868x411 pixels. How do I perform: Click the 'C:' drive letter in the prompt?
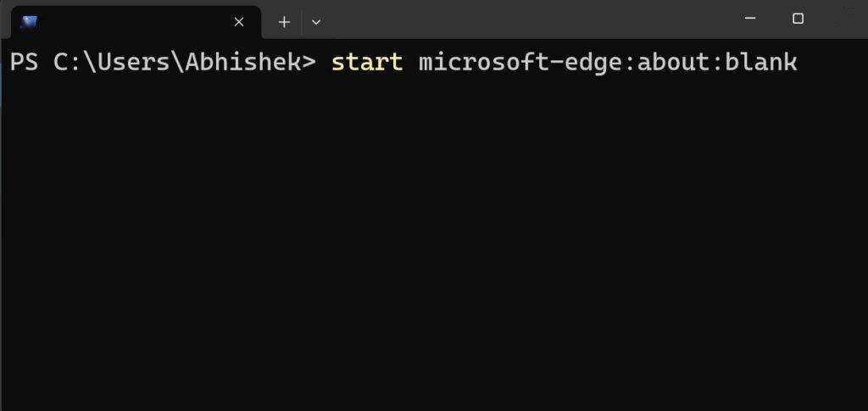point(68,62)
